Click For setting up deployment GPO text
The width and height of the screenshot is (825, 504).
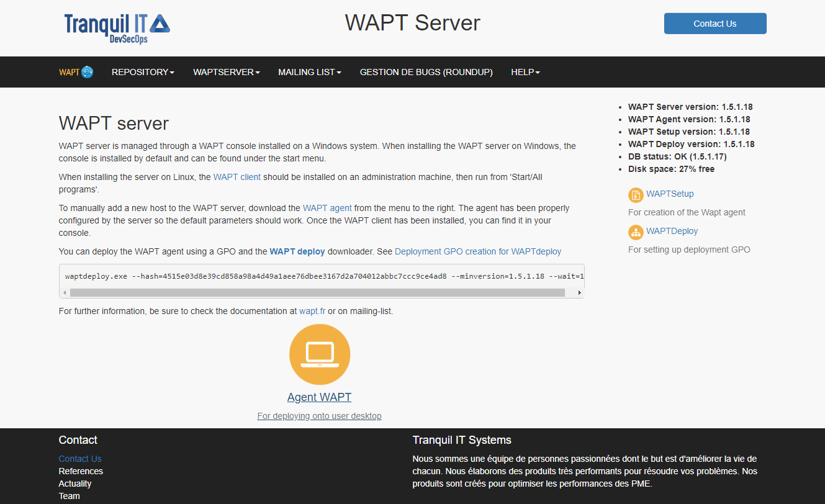[689, 250]
